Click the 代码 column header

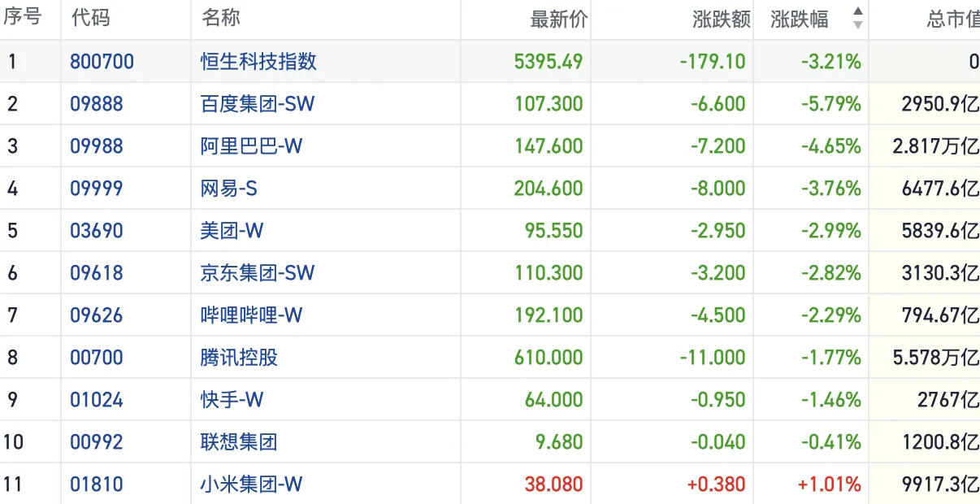point(90,19)
